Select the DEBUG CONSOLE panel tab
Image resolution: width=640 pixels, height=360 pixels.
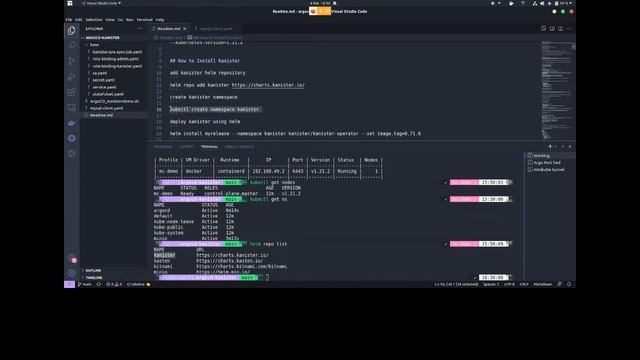[240, 147]
